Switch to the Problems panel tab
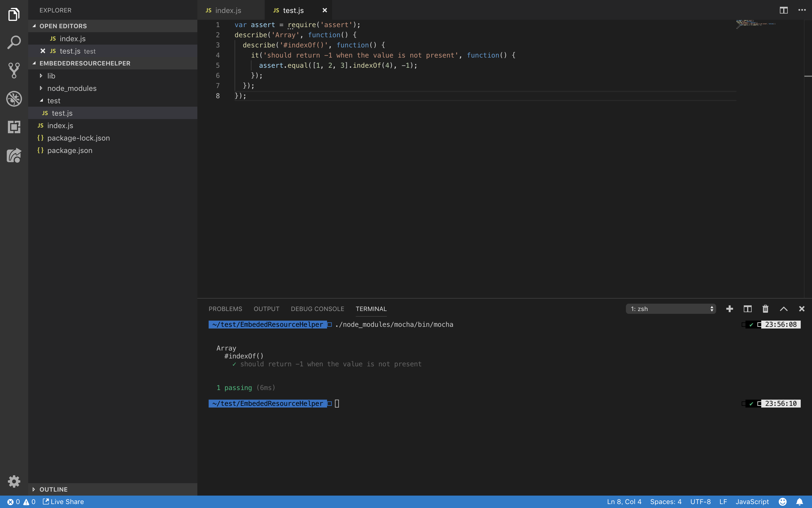Screen dimensions: 812x508 click(226, 309)
